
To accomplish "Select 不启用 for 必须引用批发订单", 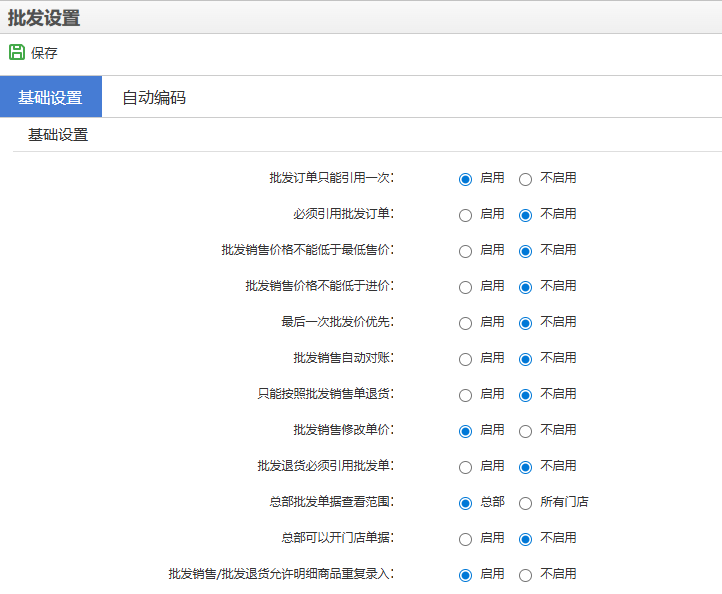I will (525, 215).
